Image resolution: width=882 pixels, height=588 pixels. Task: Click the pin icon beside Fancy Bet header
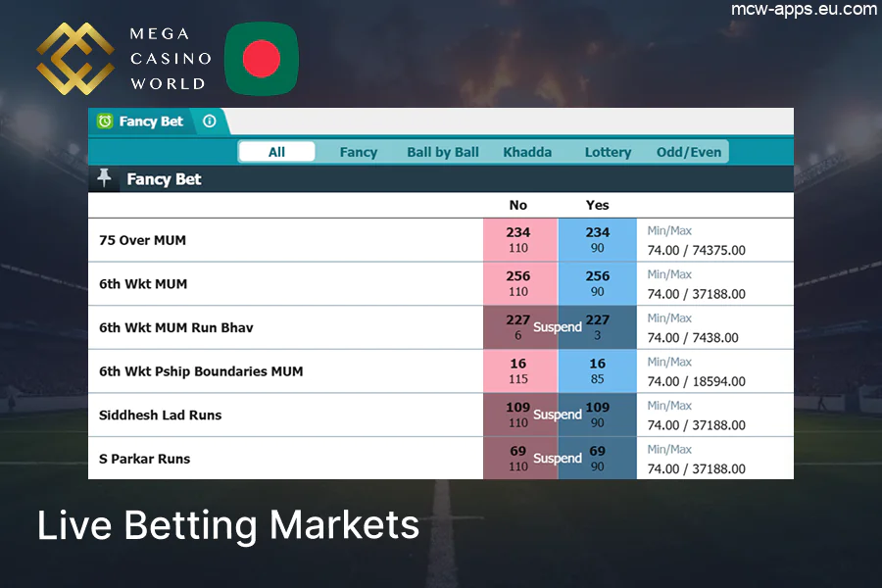(x=104, y=177)
